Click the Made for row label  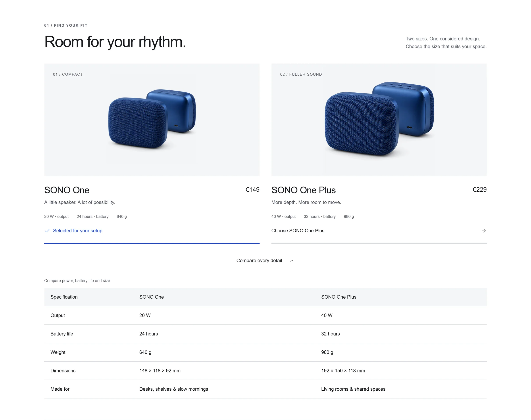coord(60,389)
